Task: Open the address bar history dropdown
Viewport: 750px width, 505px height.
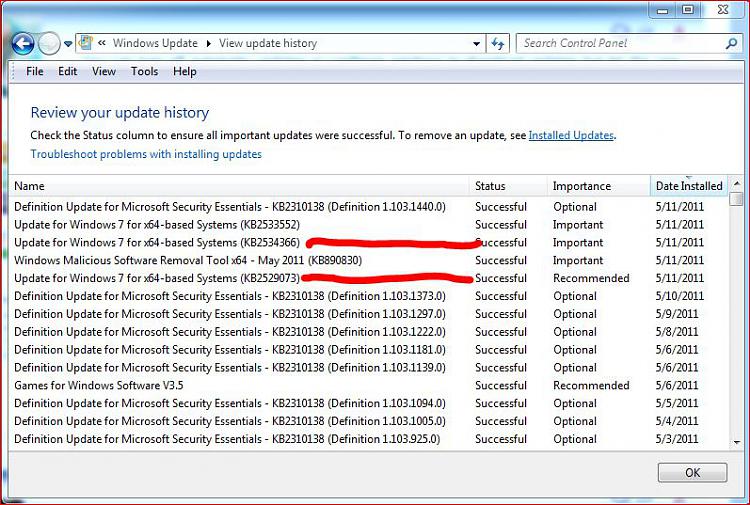Action: [476, 44]
